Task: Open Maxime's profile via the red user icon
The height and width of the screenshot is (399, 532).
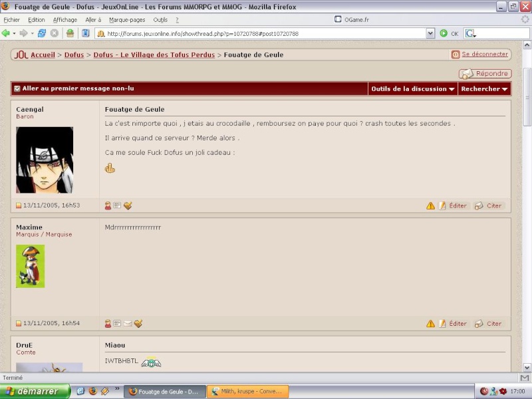Action: [x=108, y=324]
